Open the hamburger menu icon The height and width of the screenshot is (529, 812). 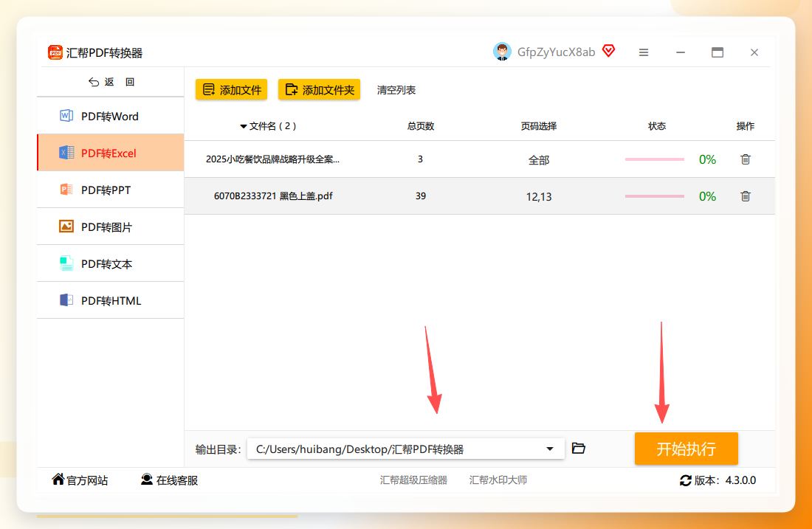pyautogui.click(x=644, y=52)
